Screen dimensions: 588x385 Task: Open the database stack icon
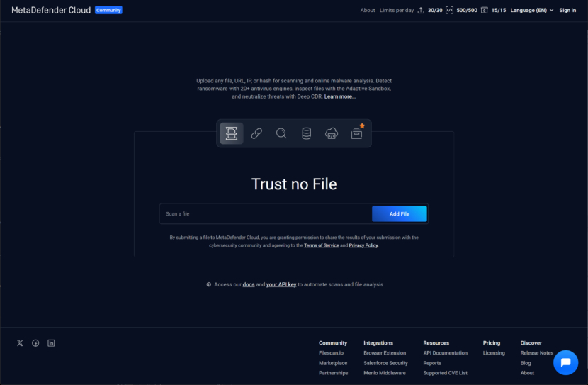(x=306, y=133)
